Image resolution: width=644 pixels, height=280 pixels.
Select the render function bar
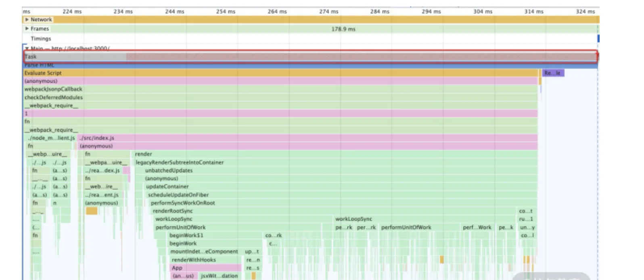tap(144, 154)
